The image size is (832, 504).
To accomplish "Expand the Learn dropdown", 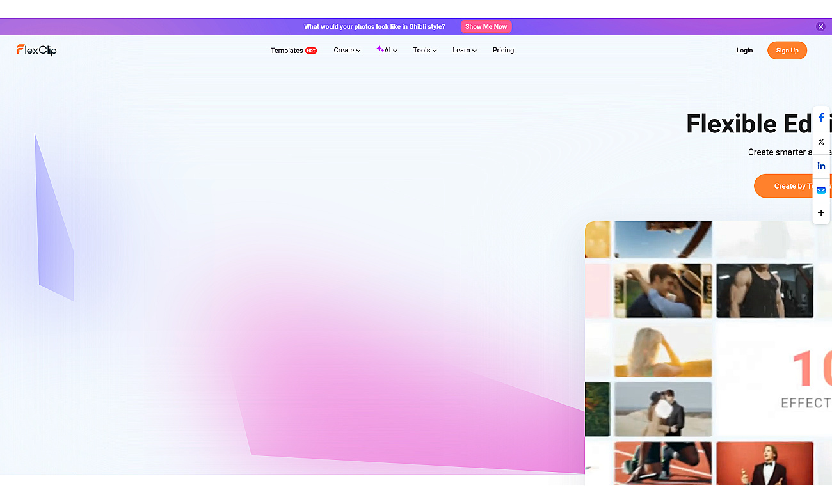I will [465, 50].
